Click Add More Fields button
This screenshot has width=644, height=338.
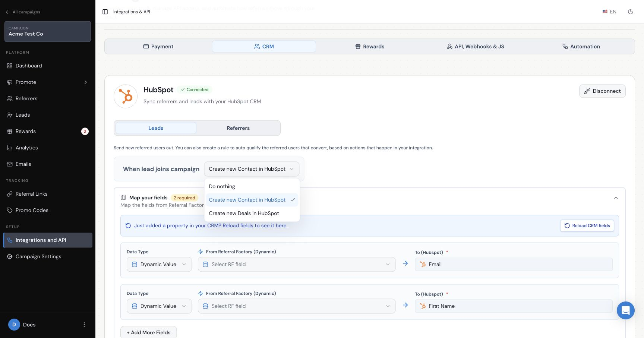tap(148, 332)
